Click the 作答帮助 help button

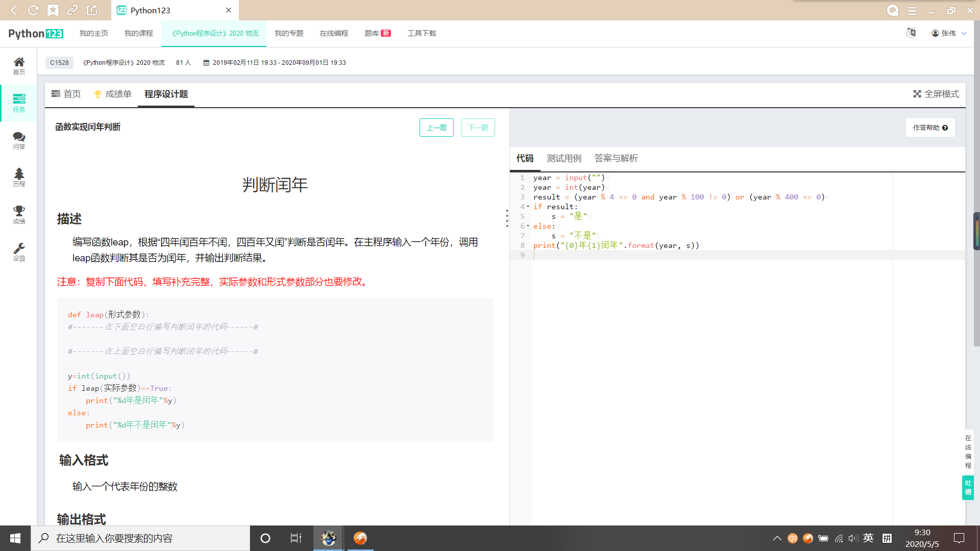(x=930, y=128)
